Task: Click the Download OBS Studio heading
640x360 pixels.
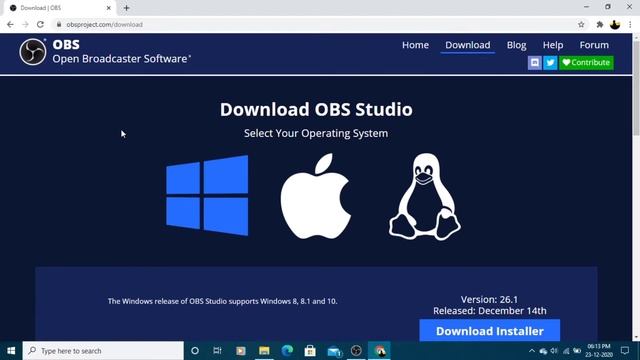Action: point(316,109)
